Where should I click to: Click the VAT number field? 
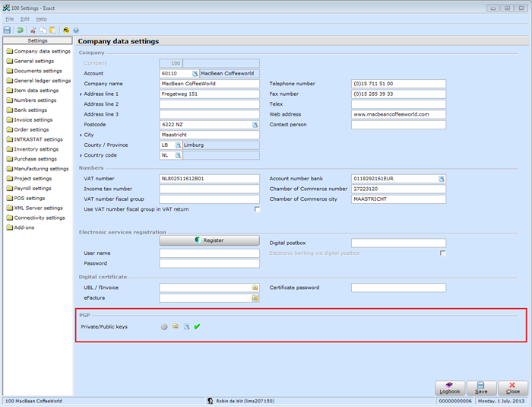tap(209, 179)
